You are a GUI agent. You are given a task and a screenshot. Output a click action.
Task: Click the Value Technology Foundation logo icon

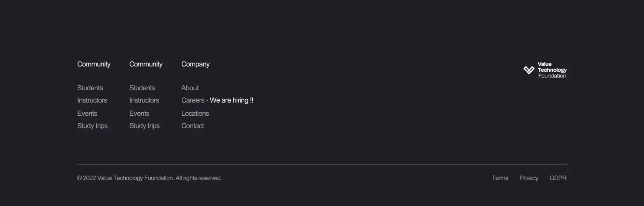[529, 70]
